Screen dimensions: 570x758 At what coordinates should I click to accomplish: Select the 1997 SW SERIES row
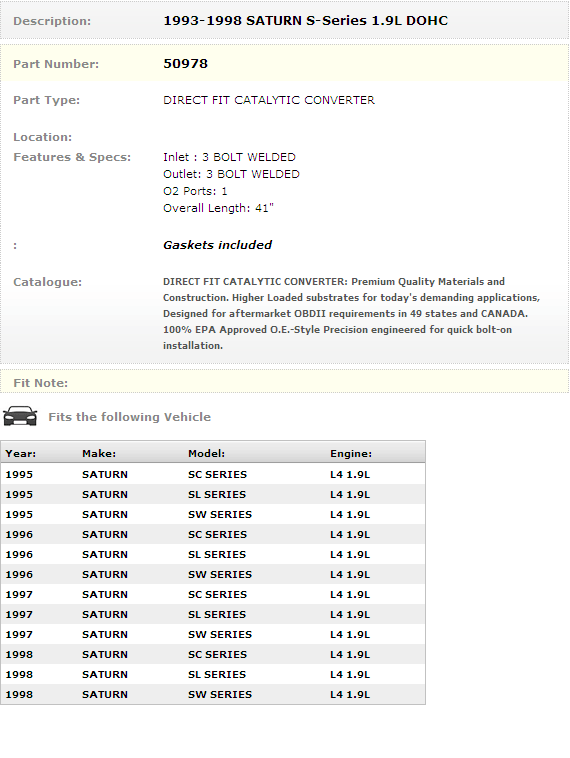click(x=213, y=634)
